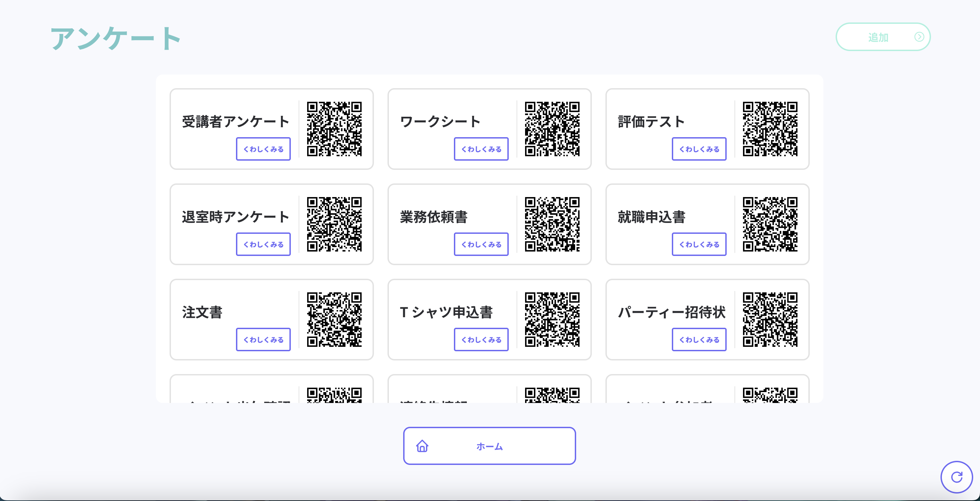Click QR code of パーティー招待状 card
Image resolution: width=980 pixels, height=501 pixels.
click(770, 319)
